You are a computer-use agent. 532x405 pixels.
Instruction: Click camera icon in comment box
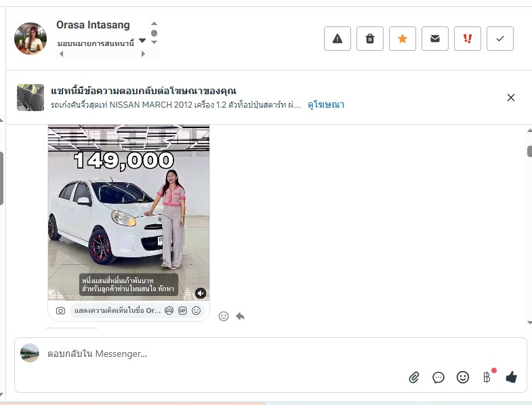(x=60, y=310)
